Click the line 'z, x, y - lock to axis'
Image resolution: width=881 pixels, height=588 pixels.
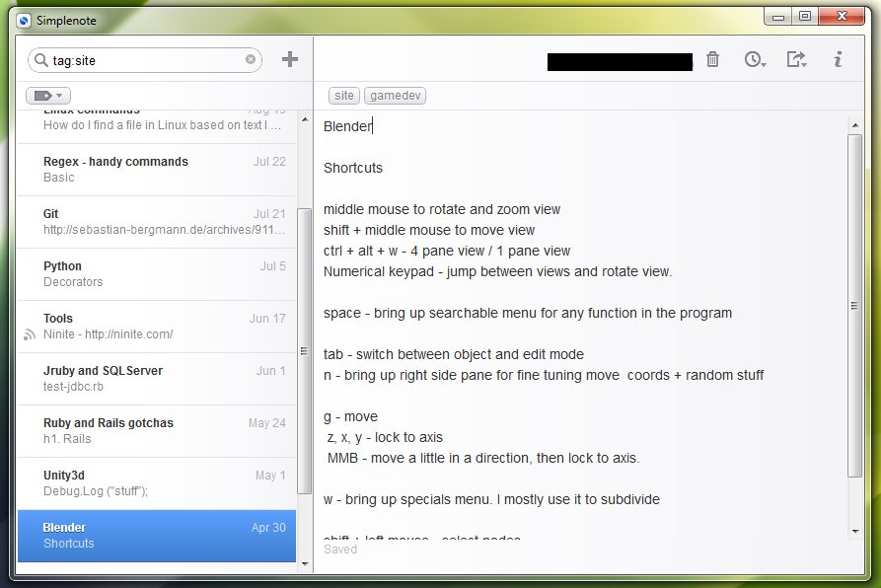click(385, 437)
